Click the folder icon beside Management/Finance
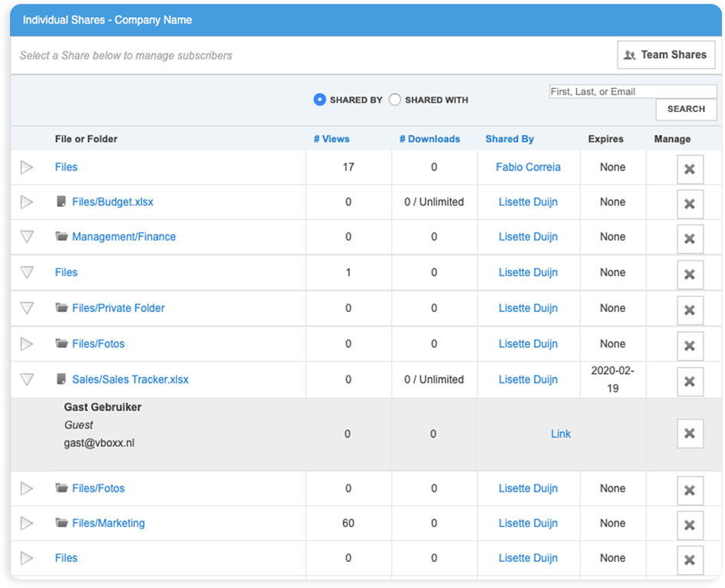The height and width of the screenshot is (588, 725). coord(62,237)
